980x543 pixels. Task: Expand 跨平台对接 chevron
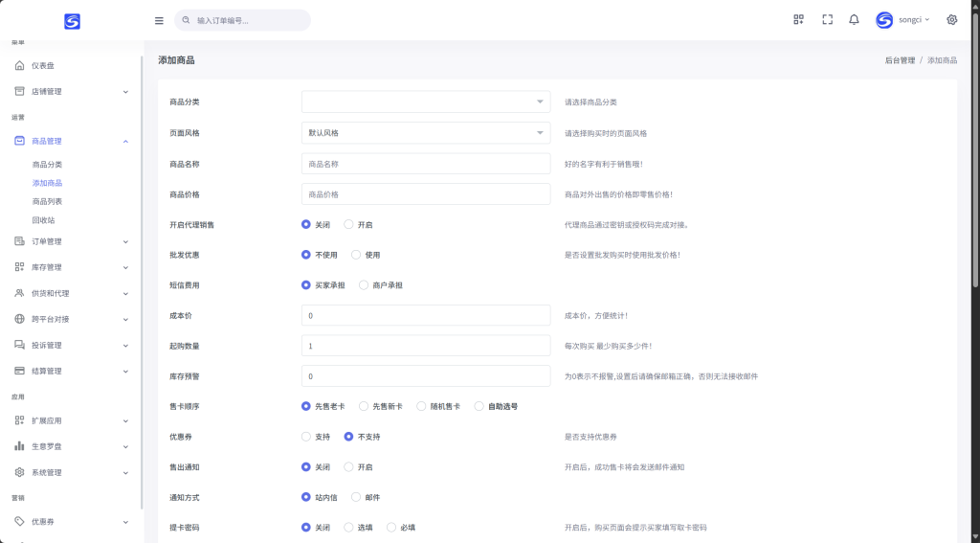click(x=125, y=320)
